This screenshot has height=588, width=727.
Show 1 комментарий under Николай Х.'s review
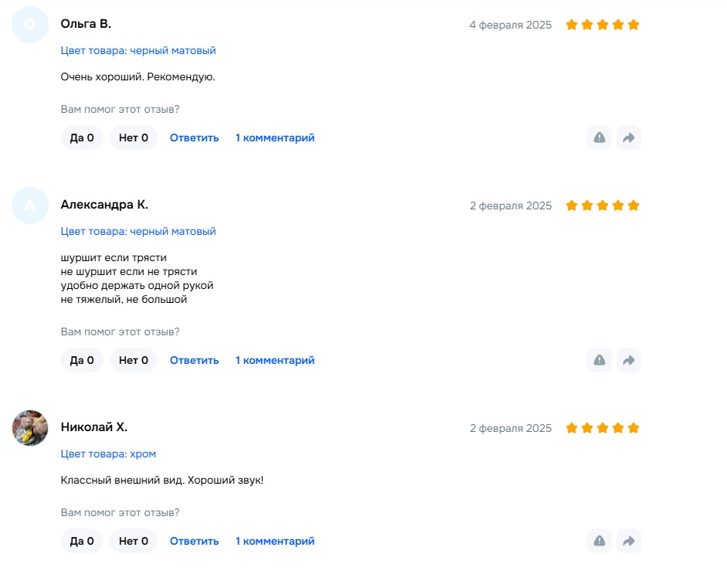click(x=275, y=541)
